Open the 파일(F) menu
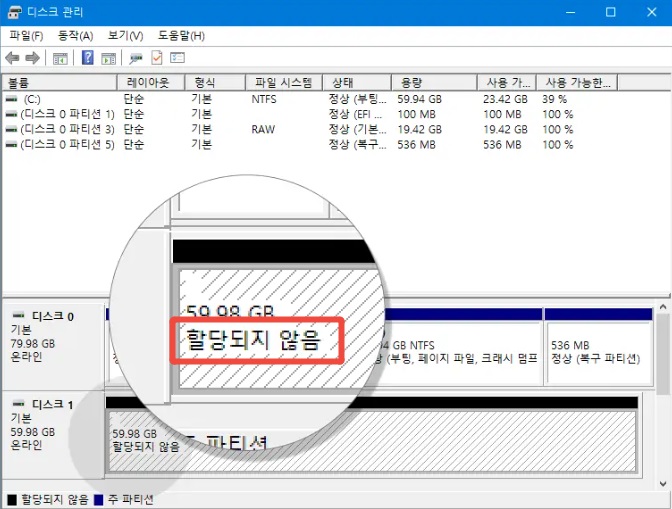The height and width of the screenshot is (509, 672). [x=26, y=36]
